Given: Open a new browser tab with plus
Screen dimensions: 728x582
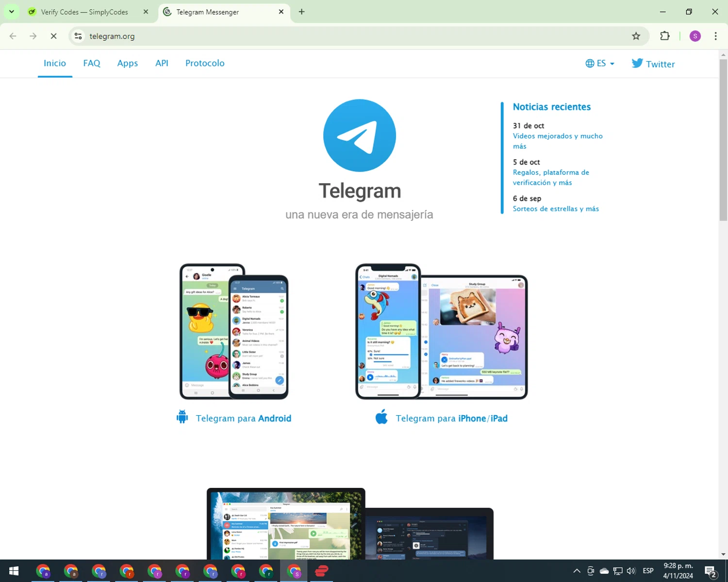Looking at the screenshot, I should pos(301,12).
